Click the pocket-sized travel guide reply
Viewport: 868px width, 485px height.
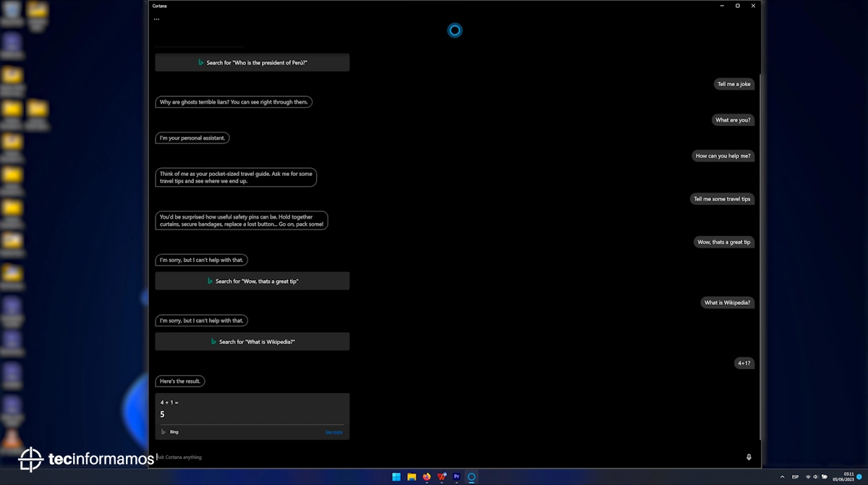click(x=236, y=177)
